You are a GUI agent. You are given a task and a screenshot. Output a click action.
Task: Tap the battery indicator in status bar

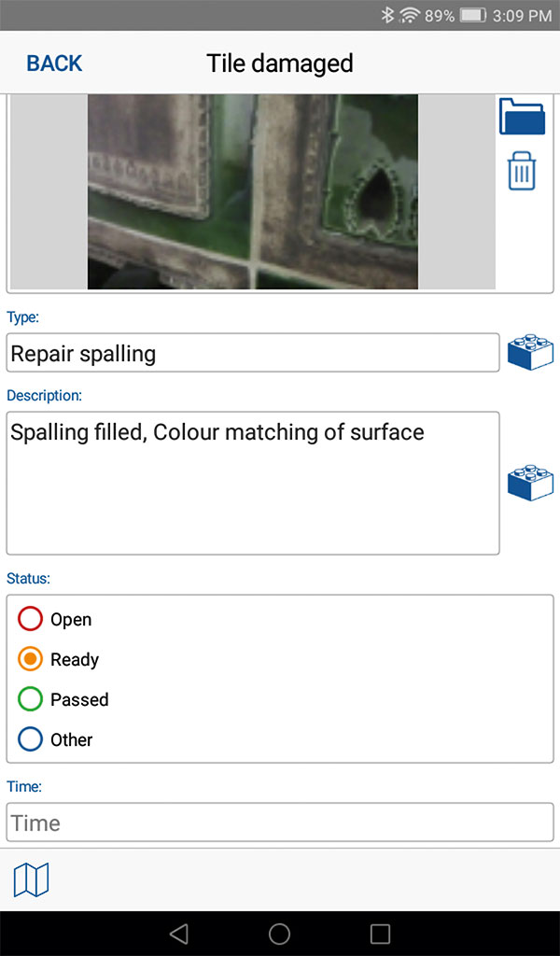pos(472,15)
